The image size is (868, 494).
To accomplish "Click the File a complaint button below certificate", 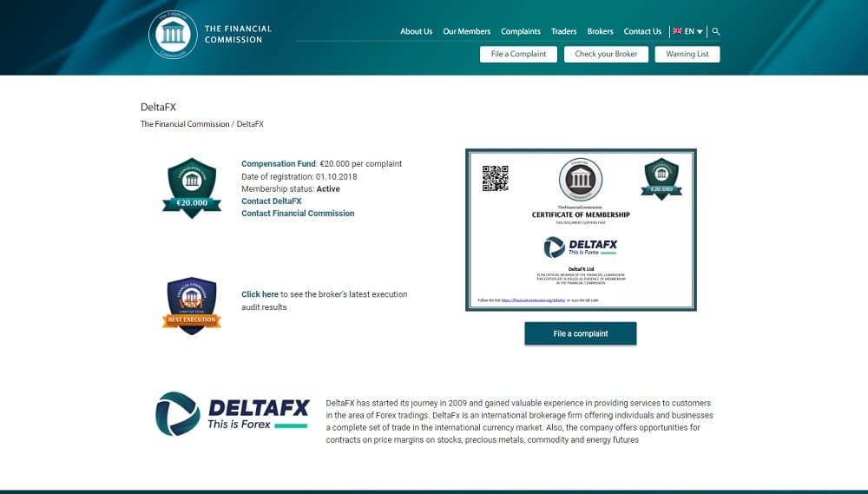I will [580, 333].
